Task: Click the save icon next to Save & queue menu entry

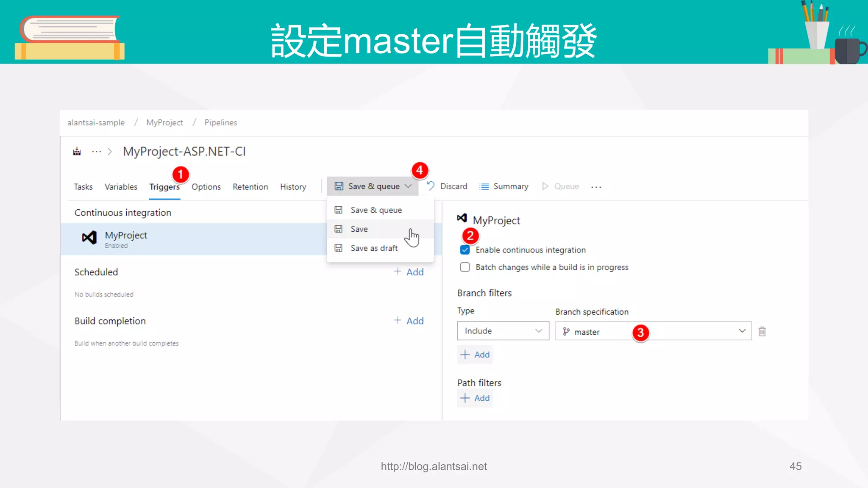Action: click(338, 210)
